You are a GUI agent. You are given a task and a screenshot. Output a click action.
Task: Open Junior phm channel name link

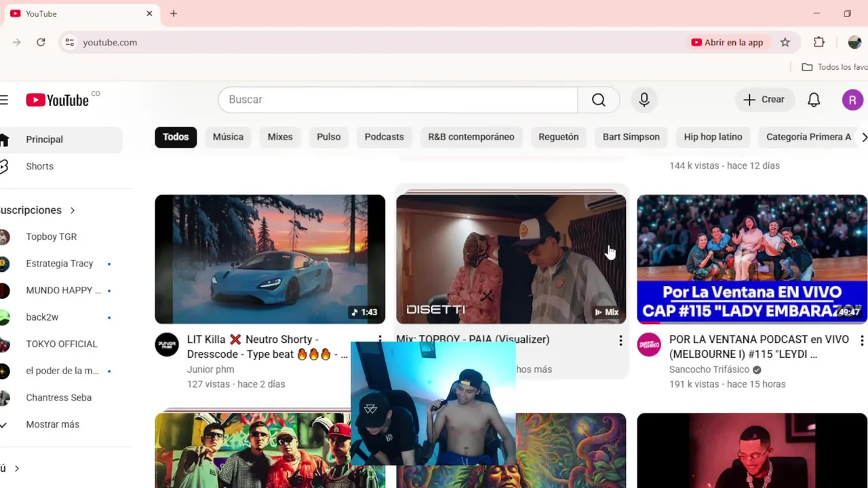coord(210,369)
